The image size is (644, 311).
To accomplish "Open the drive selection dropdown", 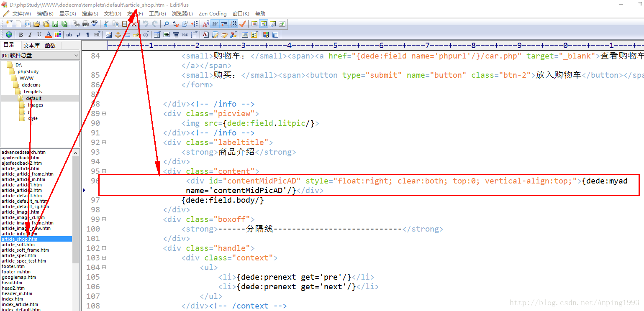I will [76, 55].
